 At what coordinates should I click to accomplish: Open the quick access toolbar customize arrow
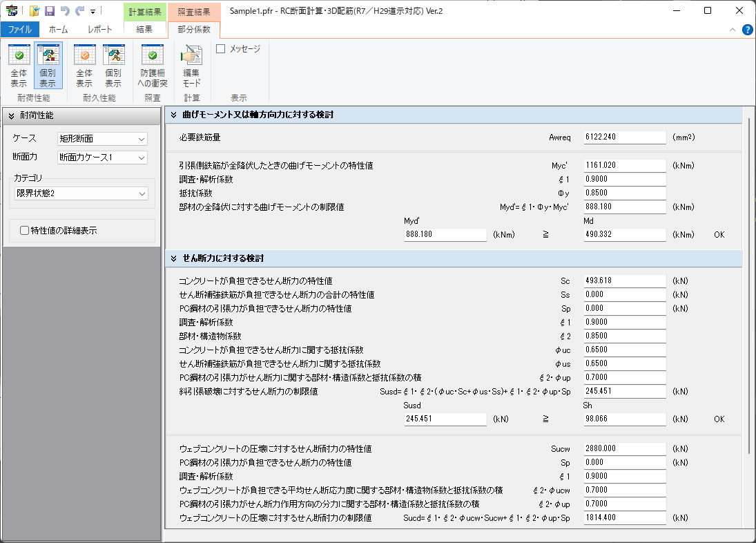(93, 11)
